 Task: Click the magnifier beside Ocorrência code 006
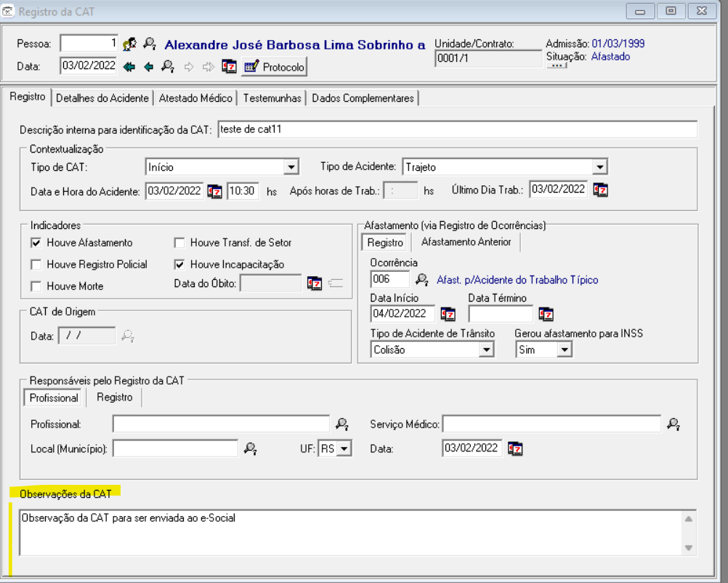pos(422,279)
